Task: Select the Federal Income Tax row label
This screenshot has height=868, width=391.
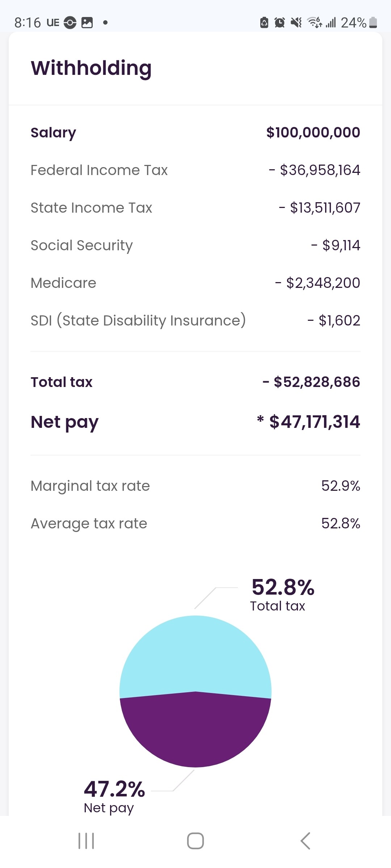Action: point(99,170)
